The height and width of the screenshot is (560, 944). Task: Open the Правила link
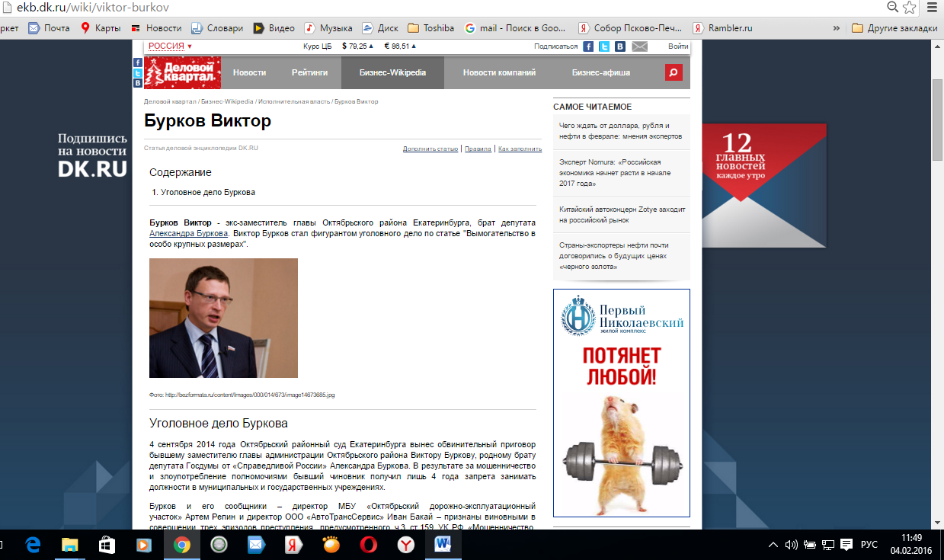478,149
